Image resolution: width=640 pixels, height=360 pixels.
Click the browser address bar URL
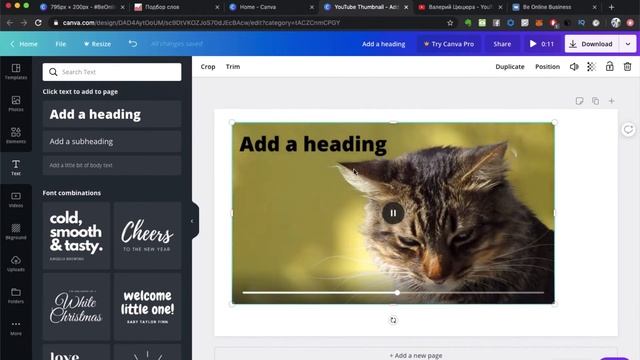click(201, 23)
